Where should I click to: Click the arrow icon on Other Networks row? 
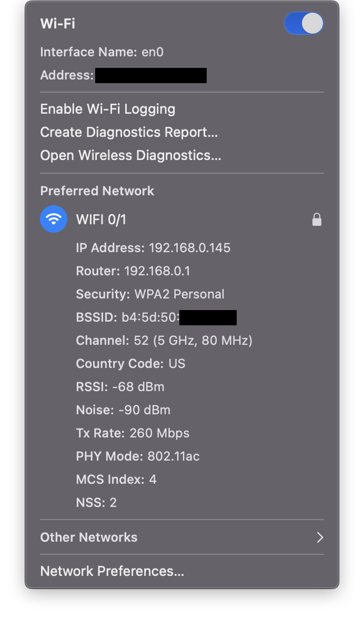320,537
